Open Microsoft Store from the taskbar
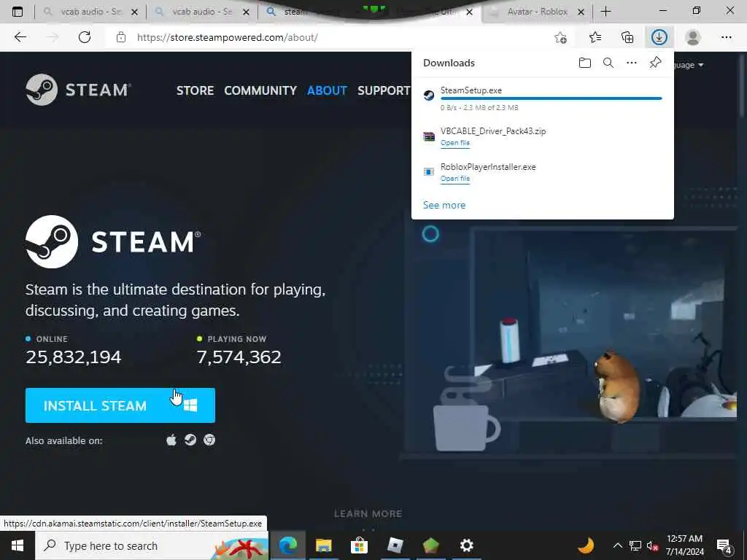This screenshot has width=747, height=560. click(359, 545)
